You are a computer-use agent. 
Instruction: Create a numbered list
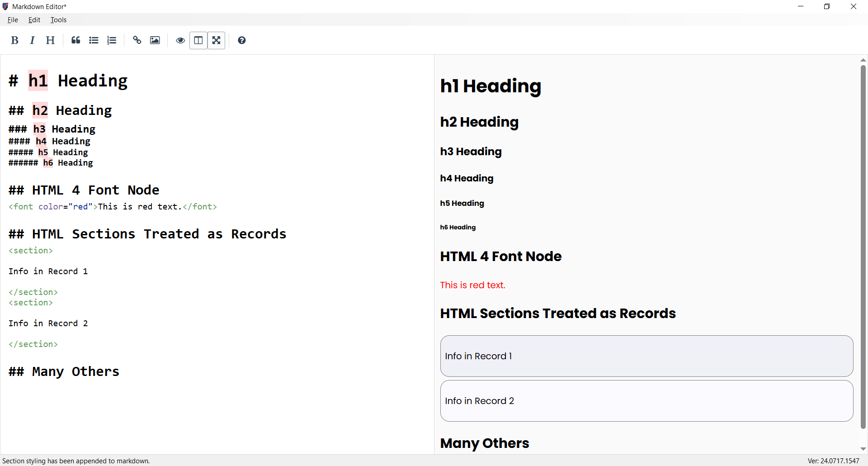click(112, 40)
